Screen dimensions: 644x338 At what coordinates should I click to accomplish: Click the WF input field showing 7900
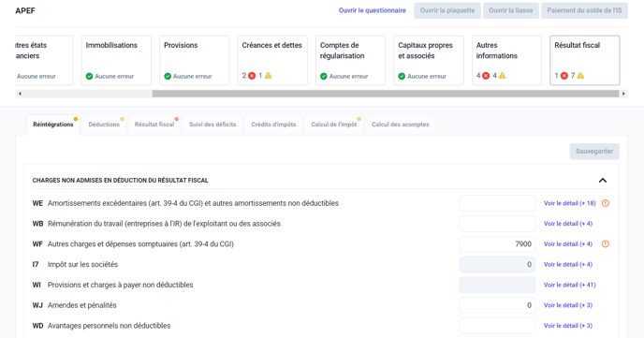point(497,244)
